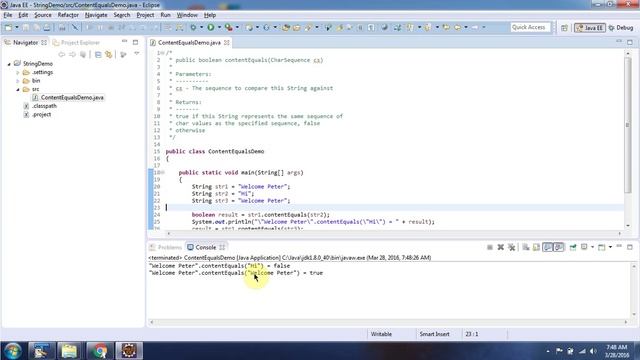640x360 pixels.
Task: Open the Chrome taskbar icon
Action: click(99, 351)
